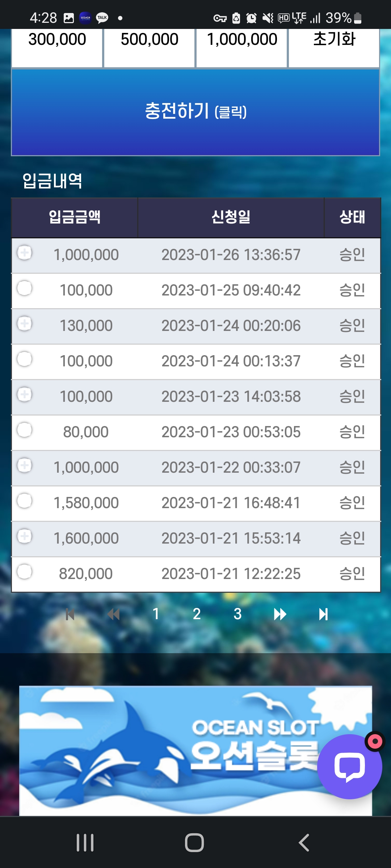Go to previous page with double-left arrow
Image resolution: width=391 pixels, height=868 pixels.
114,614
